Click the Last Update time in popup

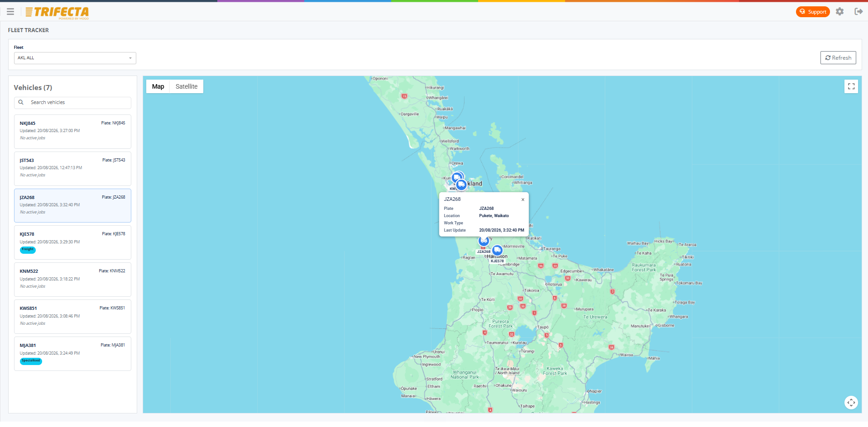click(x=502, y=230)
